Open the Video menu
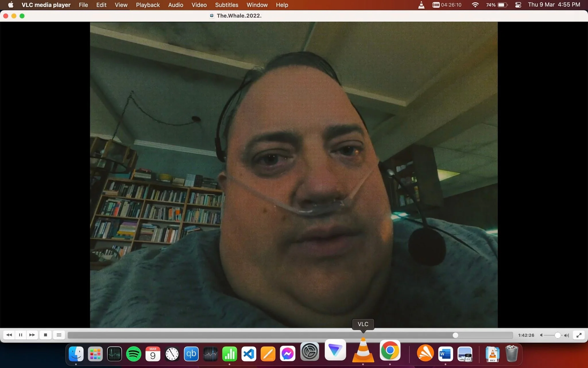 tap(199, 5)
